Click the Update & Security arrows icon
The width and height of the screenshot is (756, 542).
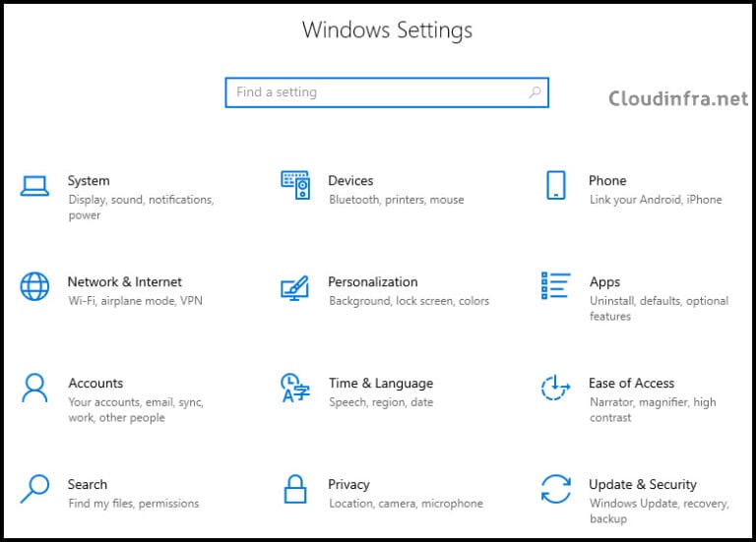pyautogui.click(x=555, y=489)
